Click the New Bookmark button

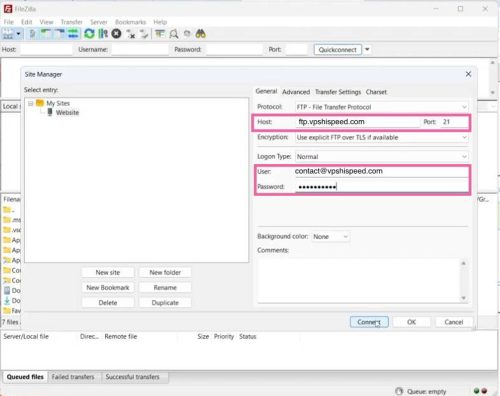[x=108, y=288]
